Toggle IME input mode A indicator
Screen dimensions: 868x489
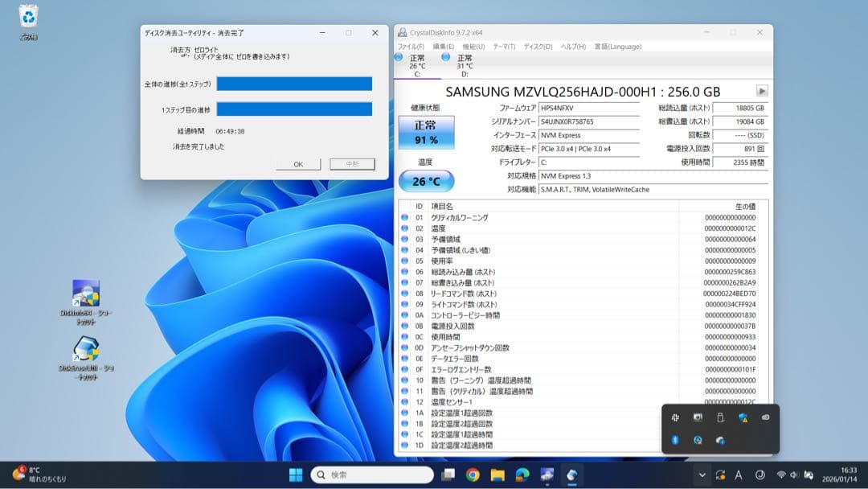[x=739, y=475]
